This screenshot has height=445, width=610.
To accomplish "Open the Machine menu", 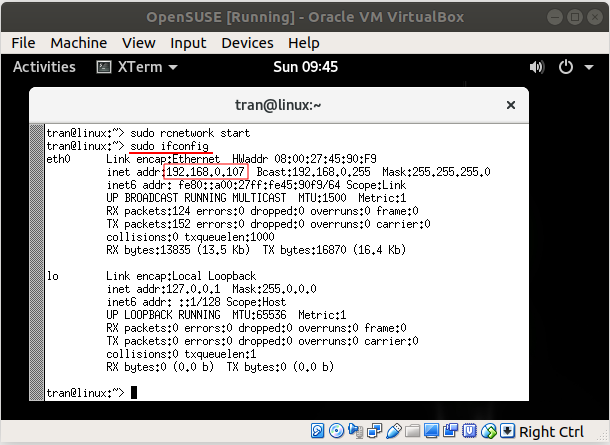I will pyautogui.click(x=79, y=43).
